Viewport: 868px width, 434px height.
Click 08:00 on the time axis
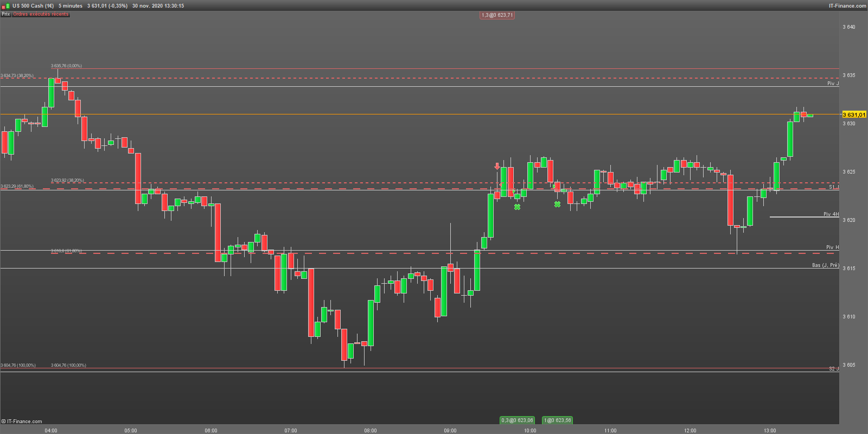371,431
